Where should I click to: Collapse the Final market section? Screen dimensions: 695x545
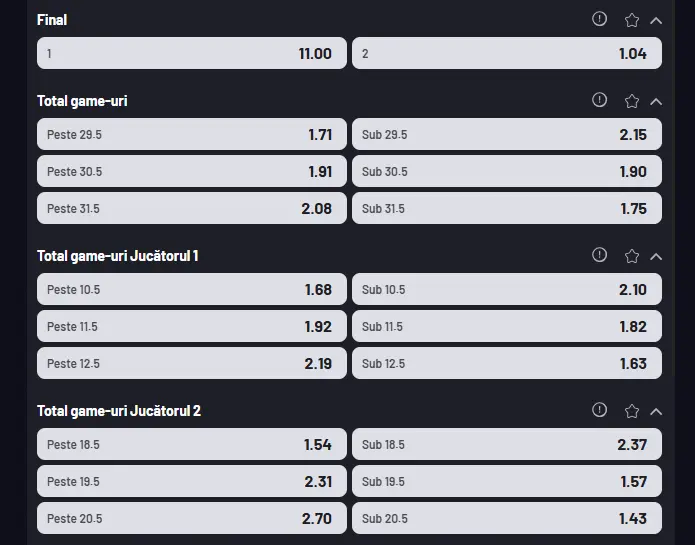(x=656, y=21)
